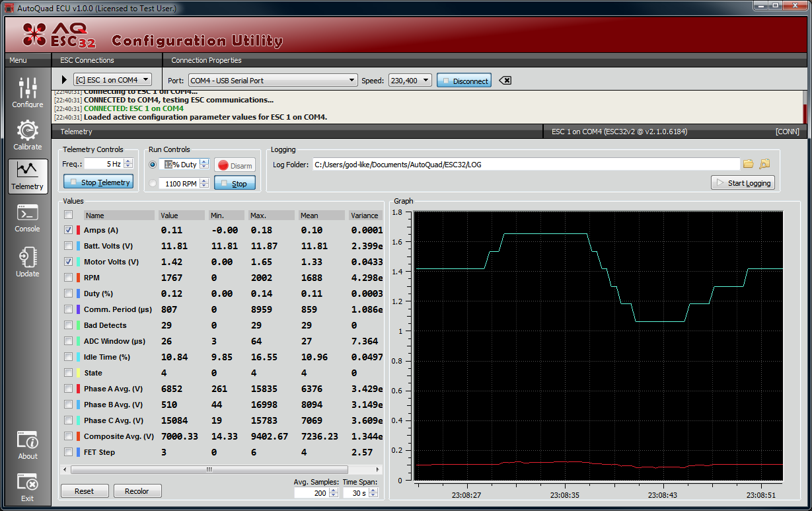Open the About dialog
Screen dimensions: 812x511
point(27,446)
